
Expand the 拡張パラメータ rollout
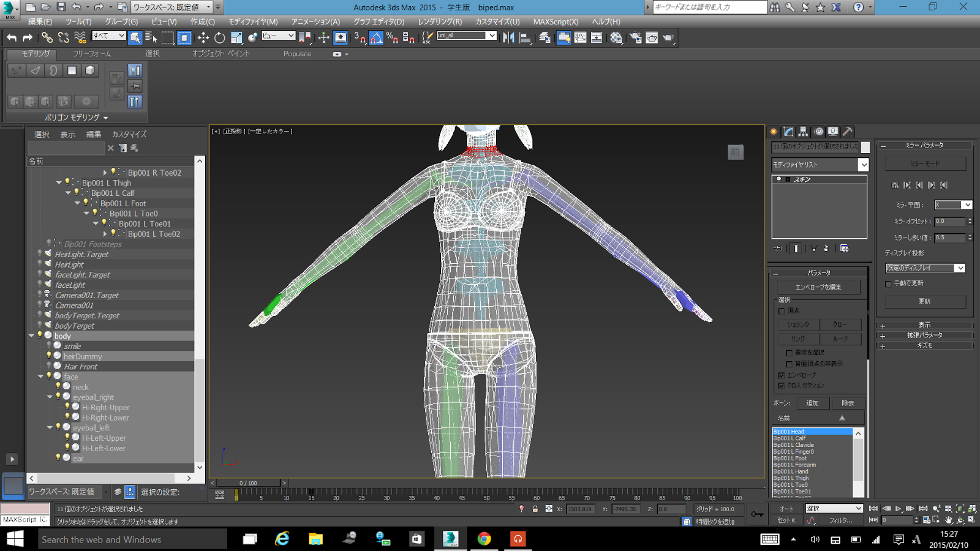(x=924, y=335)
